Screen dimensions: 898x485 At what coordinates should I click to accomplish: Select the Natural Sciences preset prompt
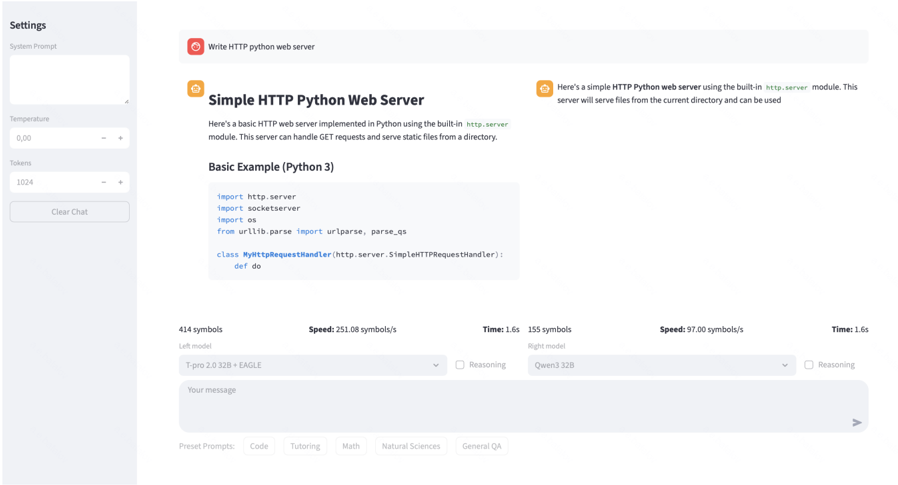pyautogui.click(x=411, y=446)
